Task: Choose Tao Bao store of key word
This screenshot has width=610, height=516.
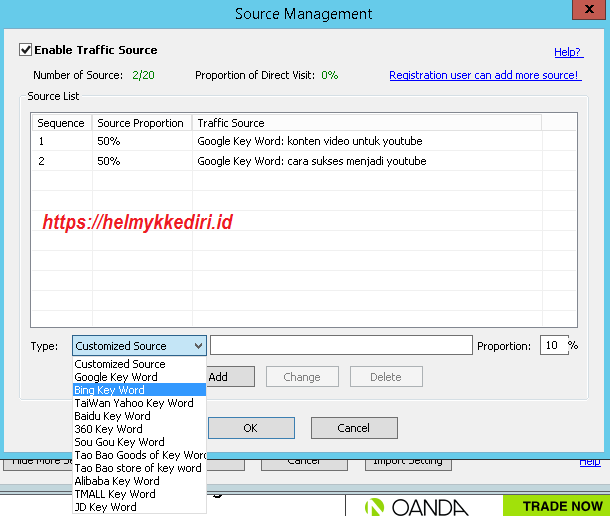Action: point(139,468)
